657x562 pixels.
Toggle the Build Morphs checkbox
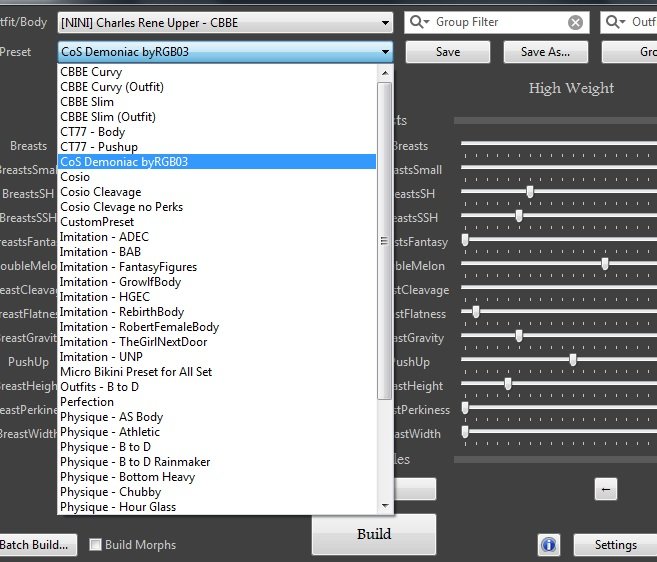[x=96, y=544]
